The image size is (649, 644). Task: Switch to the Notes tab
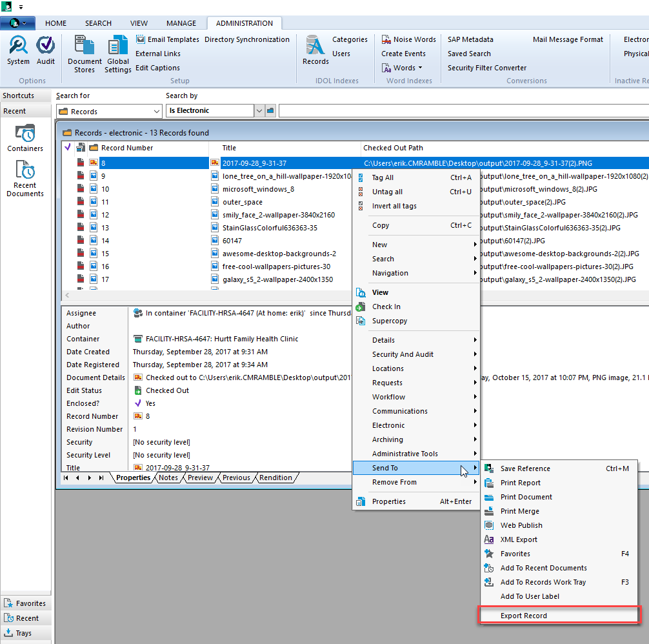168,478
